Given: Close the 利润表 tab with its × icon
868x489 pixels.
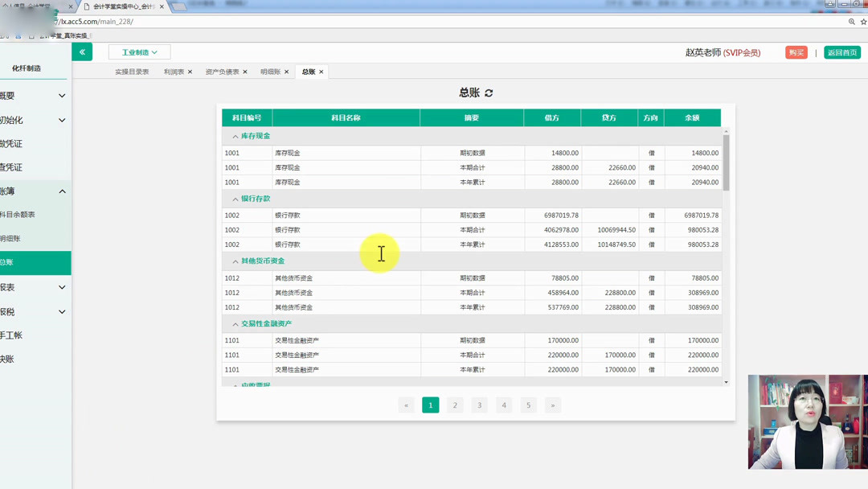Looking at the screenshot, I should pyautogui.click(x=191, y=71).
